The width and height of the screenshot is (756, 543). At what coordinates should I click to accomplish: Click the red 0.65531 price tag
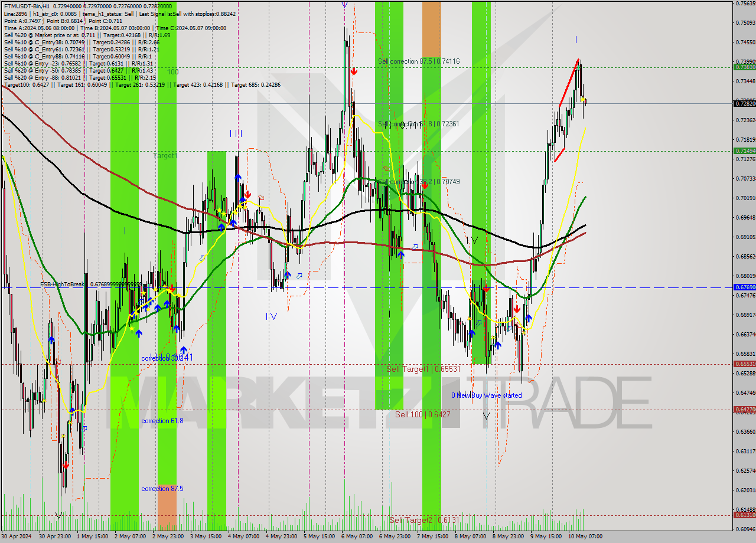(744, 364)
